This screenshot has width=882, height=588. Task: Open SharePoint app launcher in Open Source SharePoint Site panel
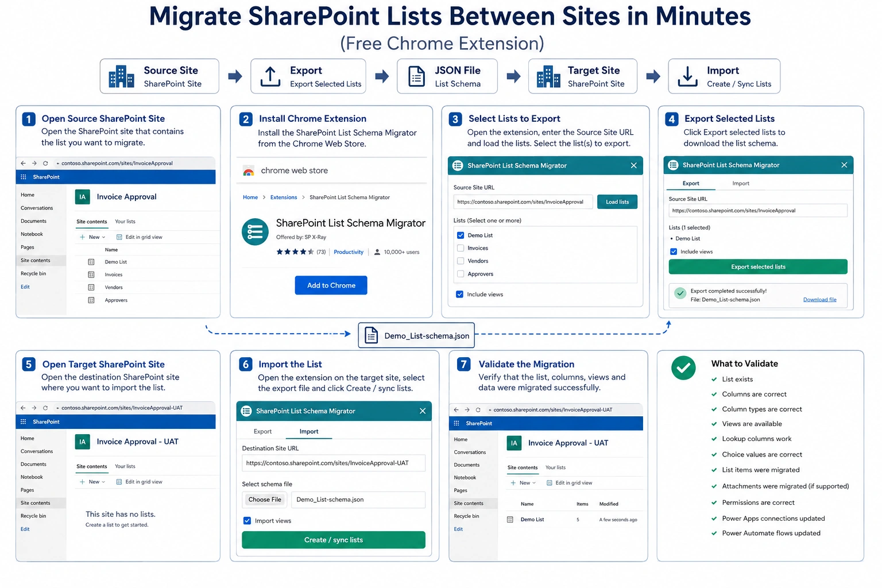click(x=24, y=177)
